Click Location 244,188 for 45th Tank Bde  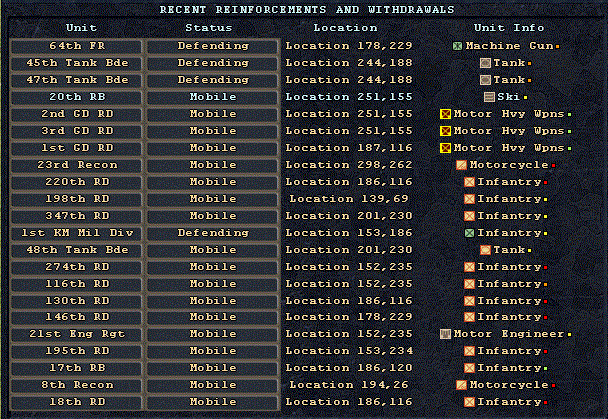tap(349, 63)
